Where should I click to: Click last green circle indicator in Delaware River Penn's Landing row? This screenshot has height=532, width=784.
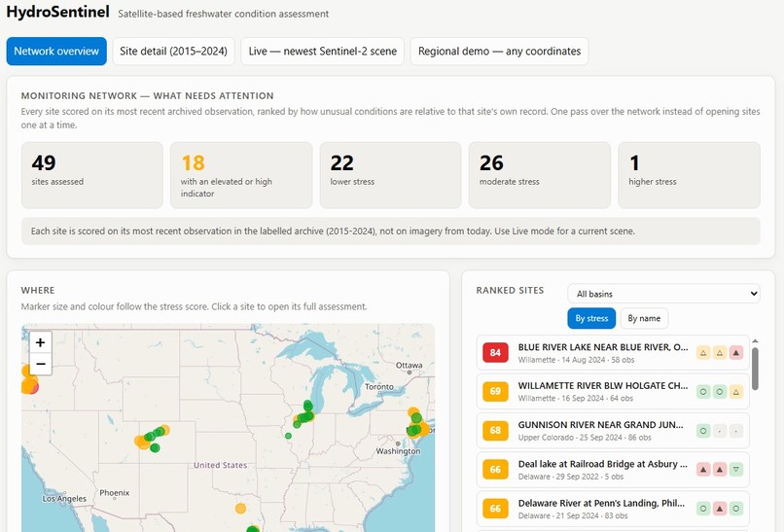(735, 509)
